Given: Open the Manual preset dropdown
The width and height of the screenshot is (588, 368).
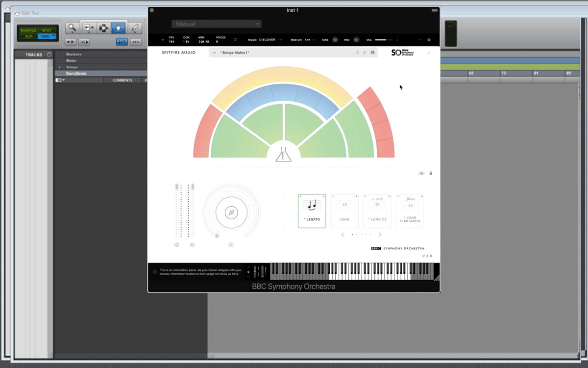Looking at the screenshot, I should pos(216,24).
